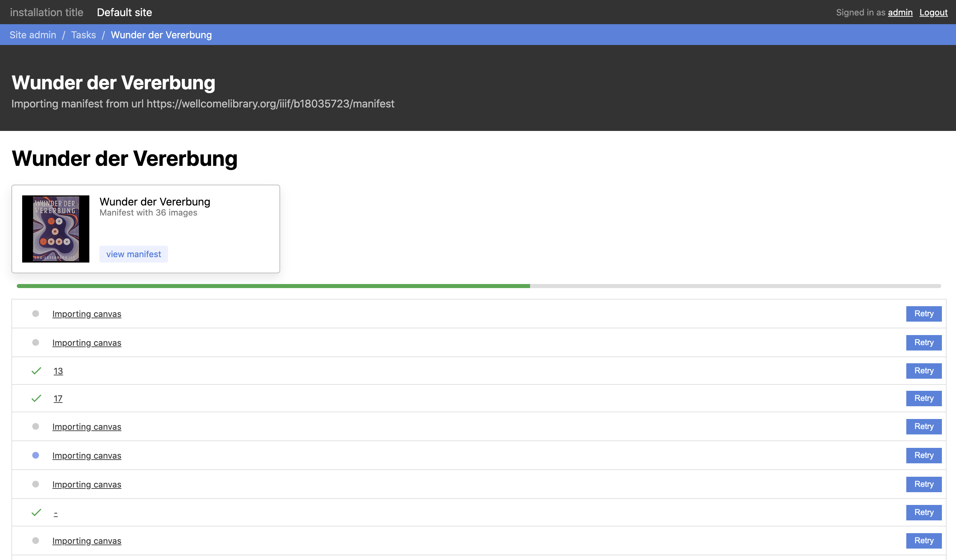Open the admin account link
The width and height of the screenshot is (956, 560).
[x=900, y=12]
